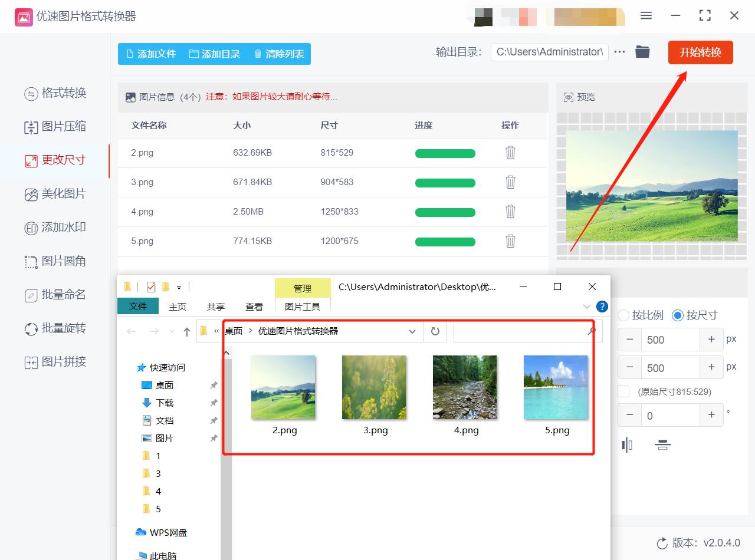This screenshot has width=755, height=560.
Task: Open the Explorer help chevron dropdown
Action: point(586,307)
